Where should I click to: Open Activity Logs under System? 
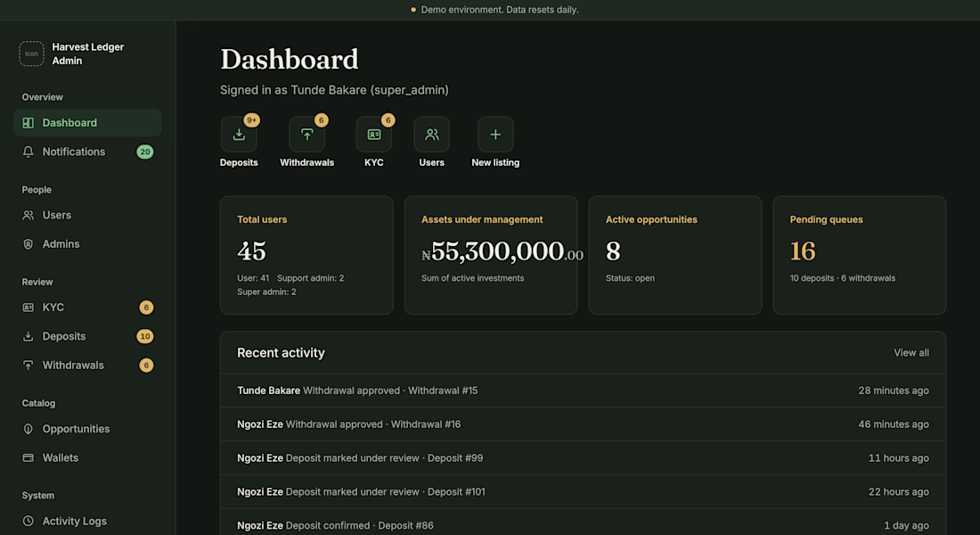(x=87, y=522)
